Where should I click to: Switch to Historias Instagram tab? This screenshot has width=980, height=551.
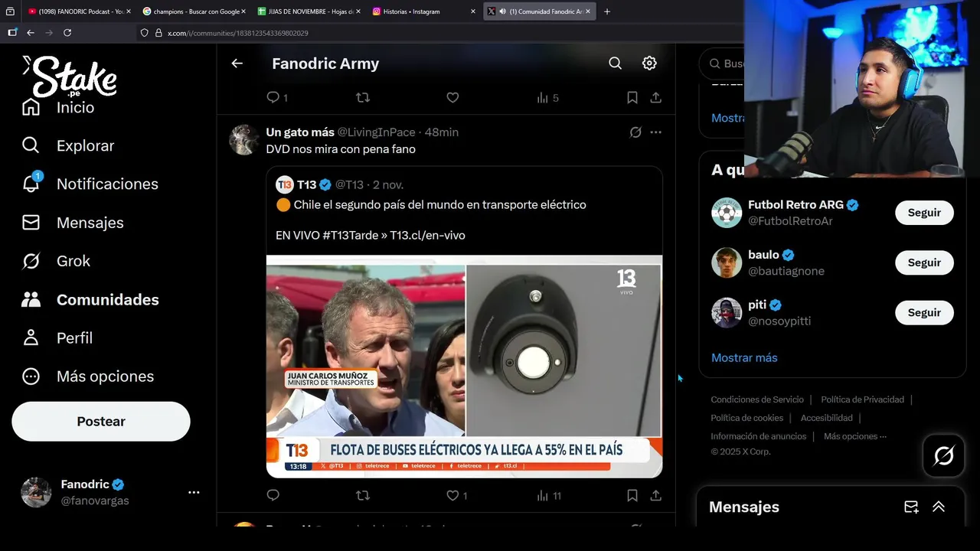[x=423, y=11]
